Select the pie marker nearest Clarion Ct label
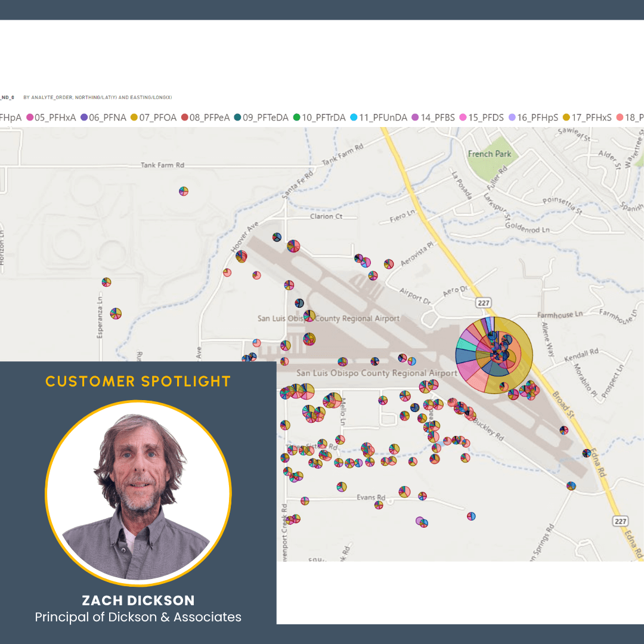The width and height of the screenshot is (644, 644). [x=293, y=246]
